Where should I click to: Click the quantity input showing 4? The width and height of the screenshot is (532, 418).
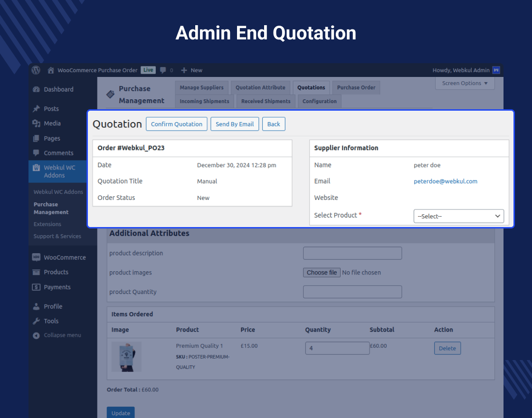[337, 348]
